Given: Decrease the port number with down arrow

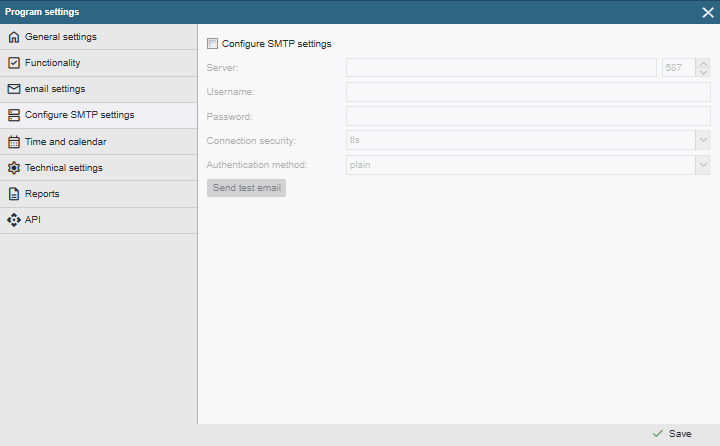Looking at the screenshot, I should (703, 72).
